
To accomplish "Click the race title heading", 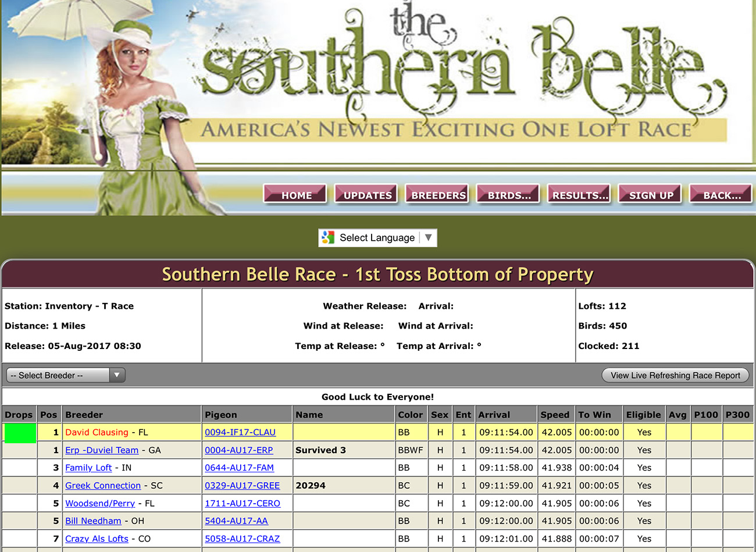I will (x=377, y=274).
